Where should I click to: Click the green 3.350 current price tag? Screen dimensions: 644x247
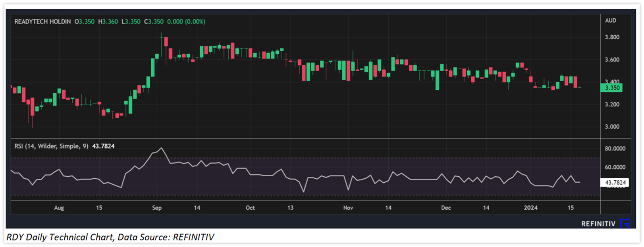coord(611,88)
